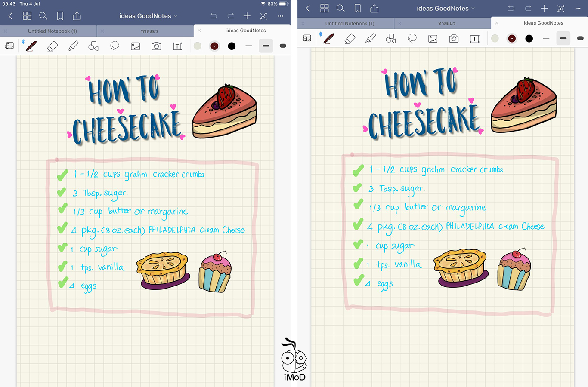The height and width of the screenshot is (387, 588).
Task: Select the Pen tool in left window
Action: tap(31, 46)
